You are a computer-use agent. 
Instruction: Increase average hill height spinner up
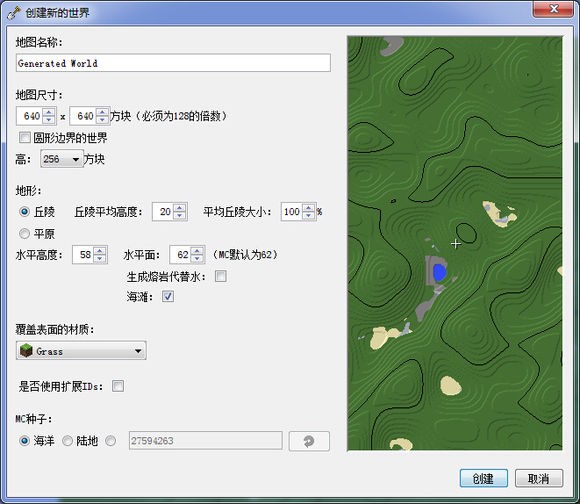coord(180,208)
